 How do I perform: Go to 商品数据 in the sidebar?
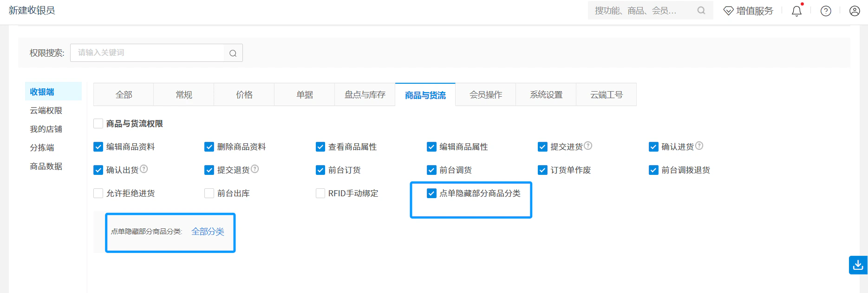click(46, 166)
